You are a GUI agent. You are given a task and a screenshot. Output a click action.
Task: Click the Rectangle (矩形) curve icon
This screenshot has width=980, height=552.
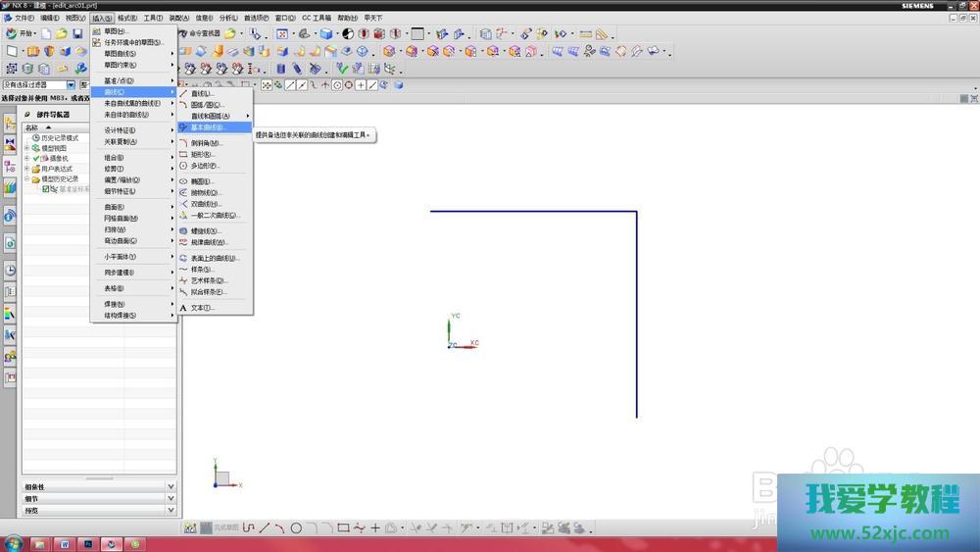pyautogui.click(x=183, y=155)
